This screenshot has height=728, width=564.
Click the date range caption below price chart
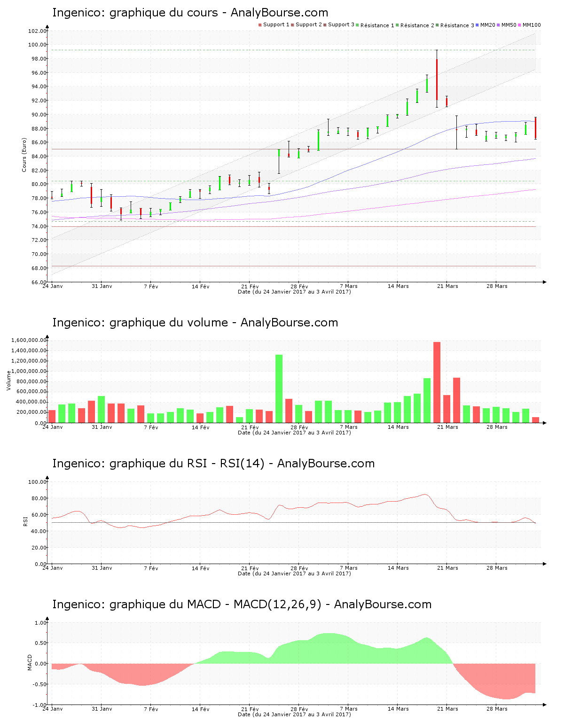tap(294, 292)
